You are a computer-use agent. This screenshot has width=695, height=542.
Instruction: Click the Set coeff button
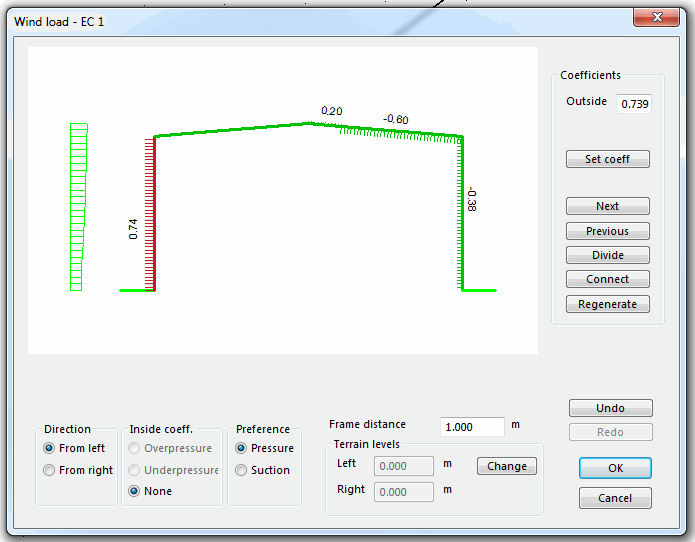tap(608, 159)
